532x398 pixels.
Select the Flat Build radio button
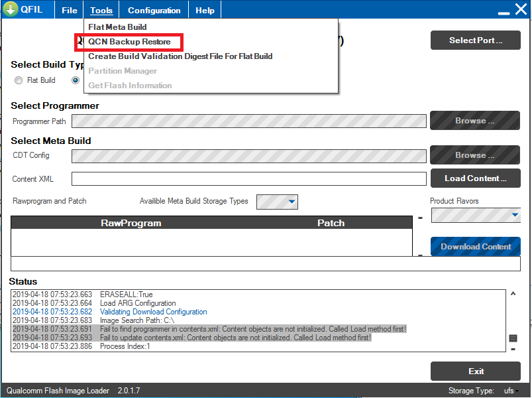pos(19,80)
